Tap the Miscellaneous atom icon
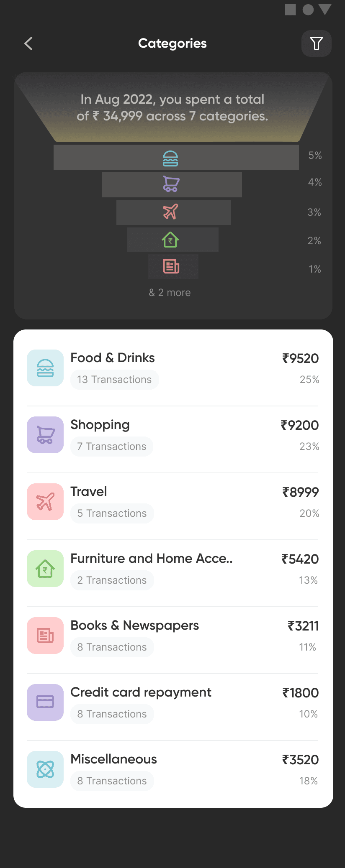 (45, 769)
